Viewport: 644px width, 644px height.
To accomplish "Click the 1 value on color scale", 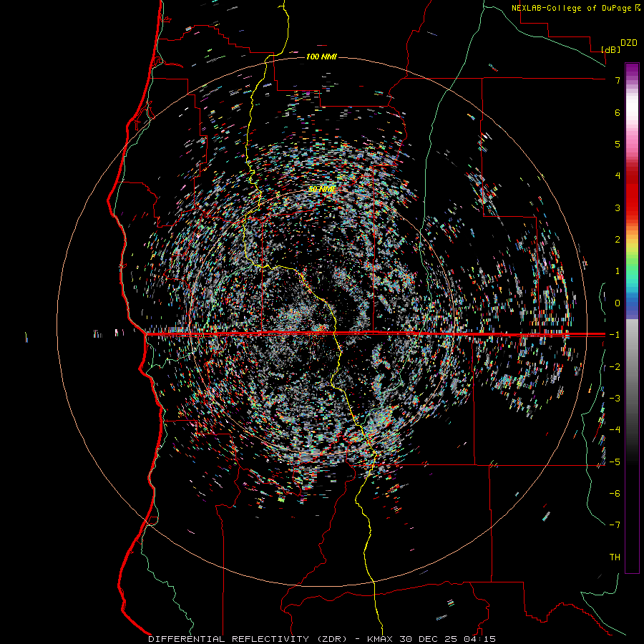I will pos(618,271).
